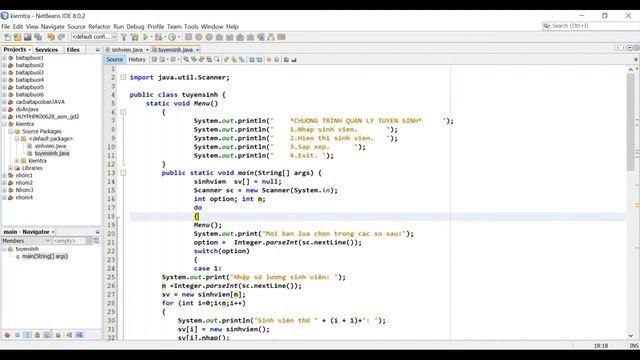Collapse the default package node

coord(17,139)
